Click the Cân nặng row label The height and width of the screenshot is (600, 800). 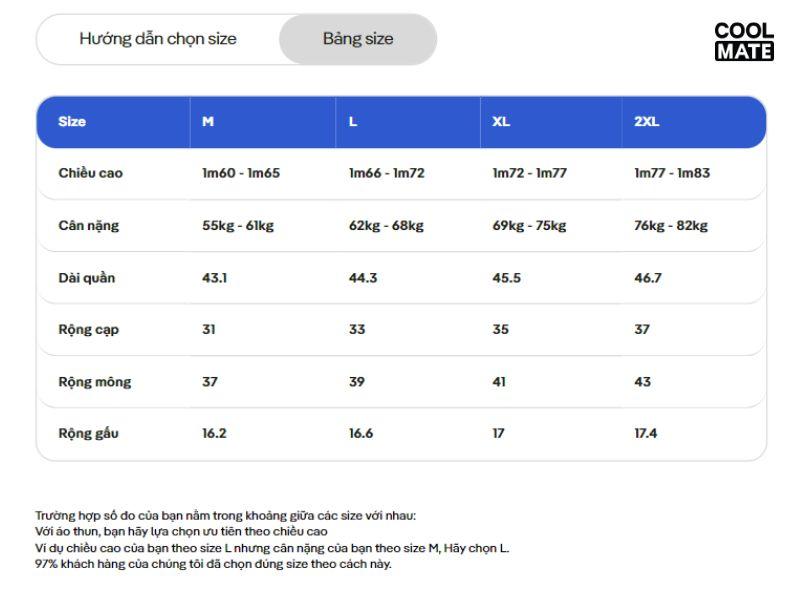pos(88,225)
